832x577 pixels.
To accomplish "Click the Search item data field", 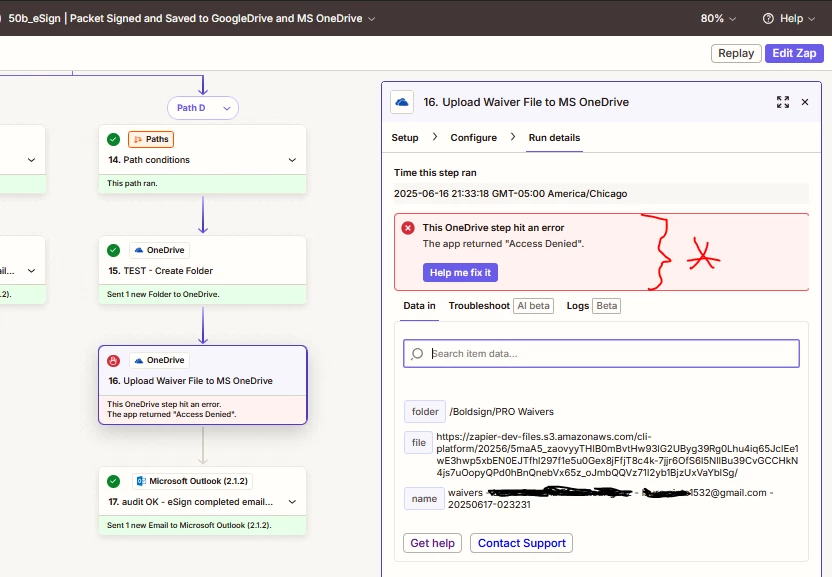I will [x=601, y=354].
